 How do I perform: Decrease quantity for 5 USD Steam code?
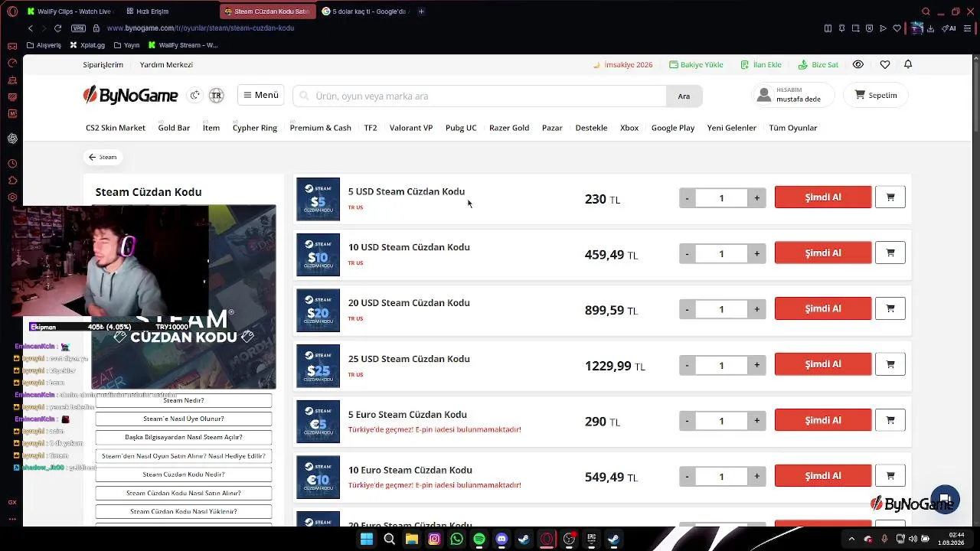[688, 198]
